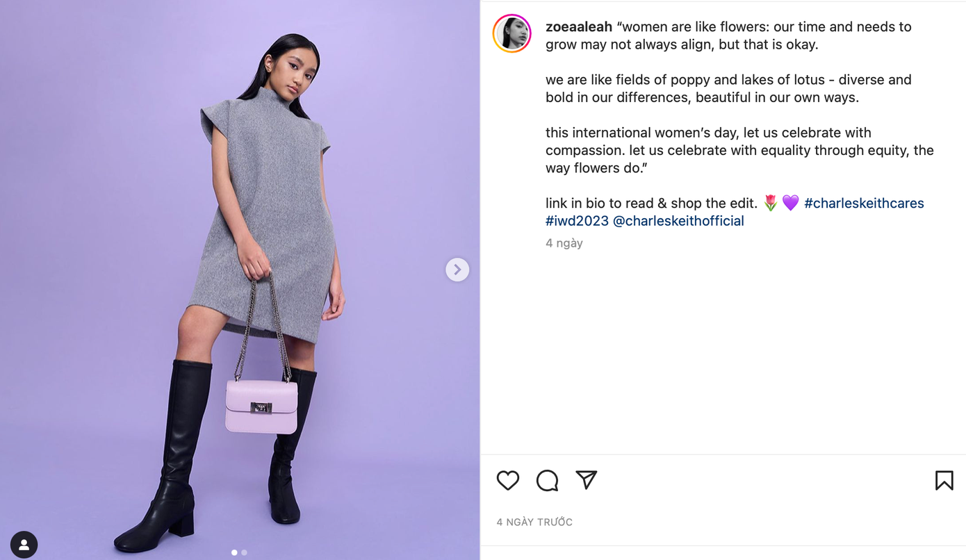Open zoeaaleah's story from the profile avatar
This screenshot has height=560, width=966.
pyautogui.click(x=512, y=33)
